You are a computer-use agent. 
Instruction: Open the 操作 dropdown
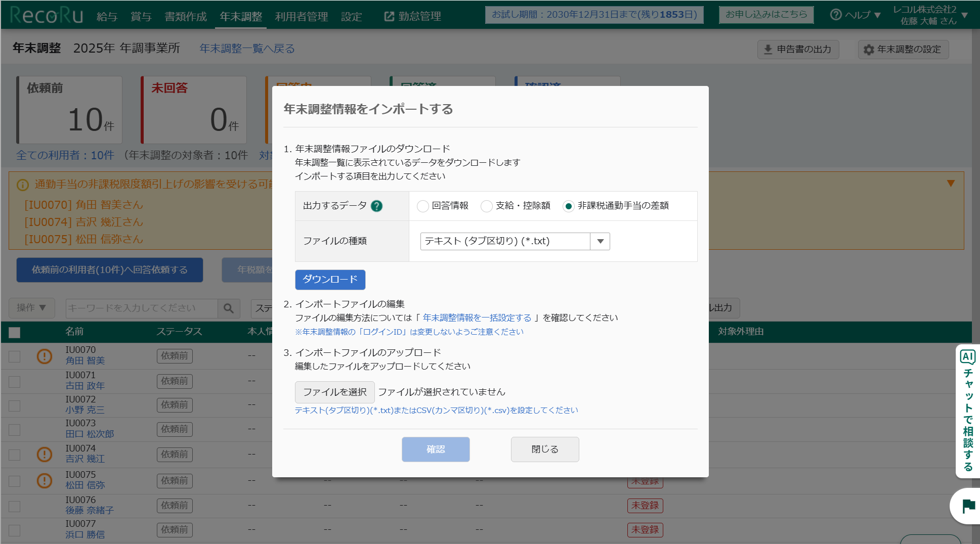(x=31, y=308)
